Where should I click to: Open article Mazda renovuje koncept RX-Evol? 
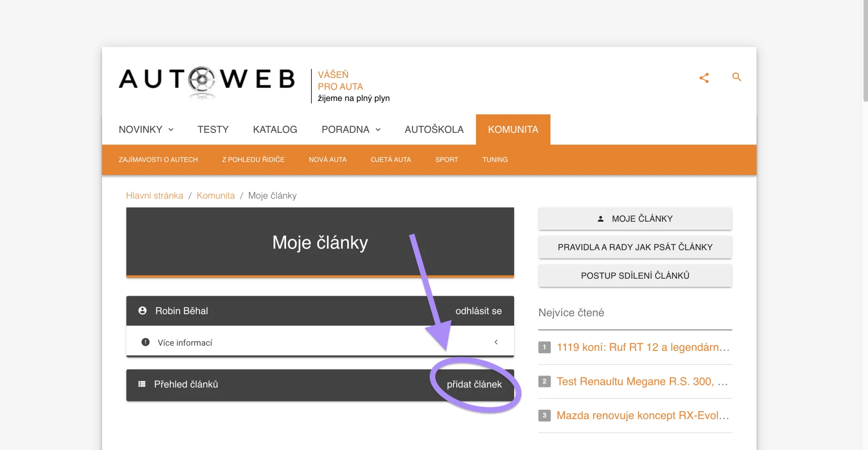pos(643,415)
